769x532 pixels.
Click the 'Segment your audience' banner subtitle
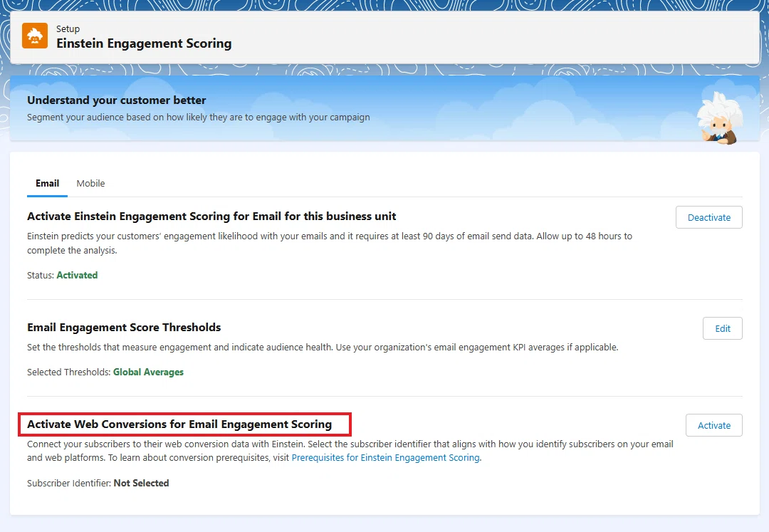[x=198, y=118]
